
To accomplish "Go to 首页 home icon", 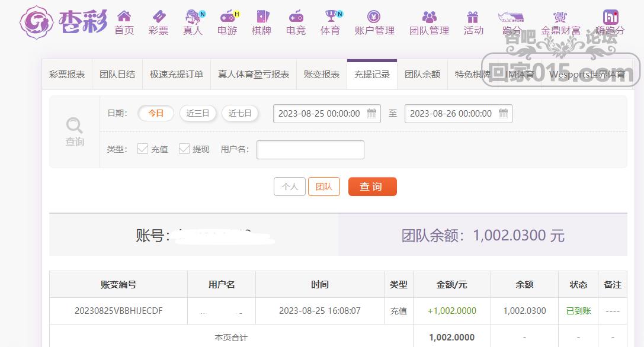I will click(124, 17).
